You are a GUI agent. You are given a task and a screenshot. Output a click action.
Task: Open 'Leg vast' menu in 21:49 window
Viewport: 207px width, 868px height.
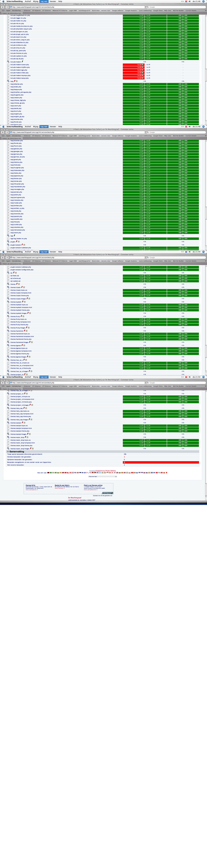44,252
